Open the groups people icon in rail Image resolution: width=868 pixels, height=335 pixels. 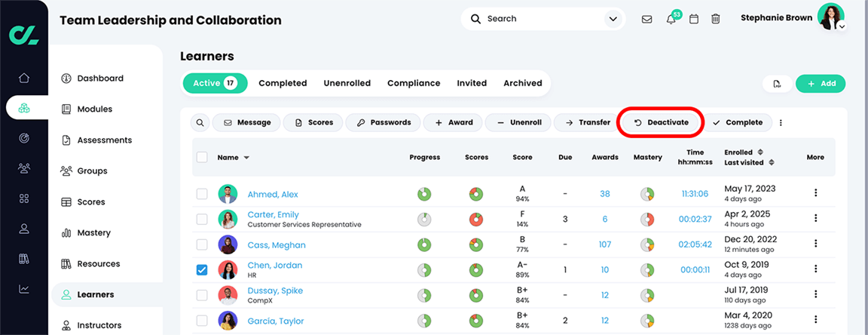(24, 167)
